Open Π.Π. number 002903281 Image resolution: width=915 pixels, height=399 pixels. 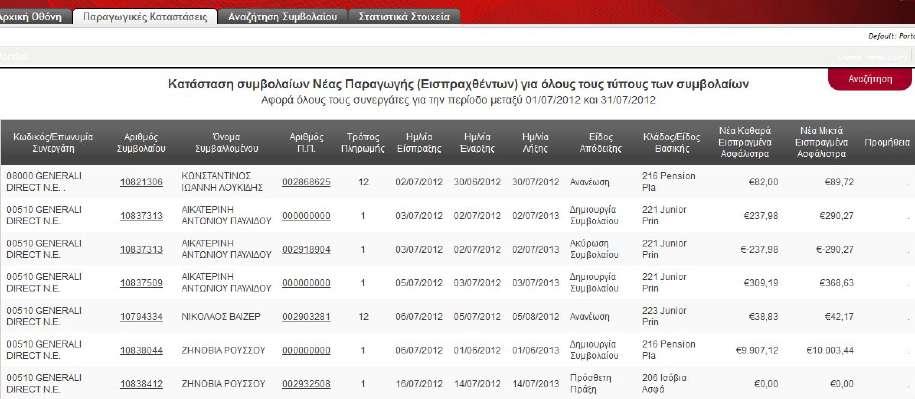[306, 317]
